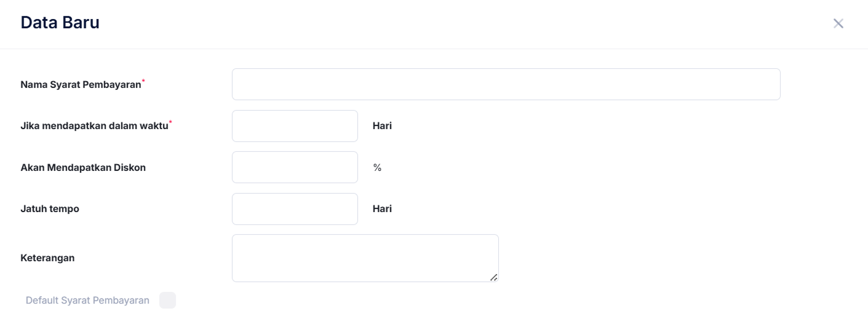868x319 pixels.
Task: Click the Hari unit beside Jika mendapatkan field
Action: point(382,126)
